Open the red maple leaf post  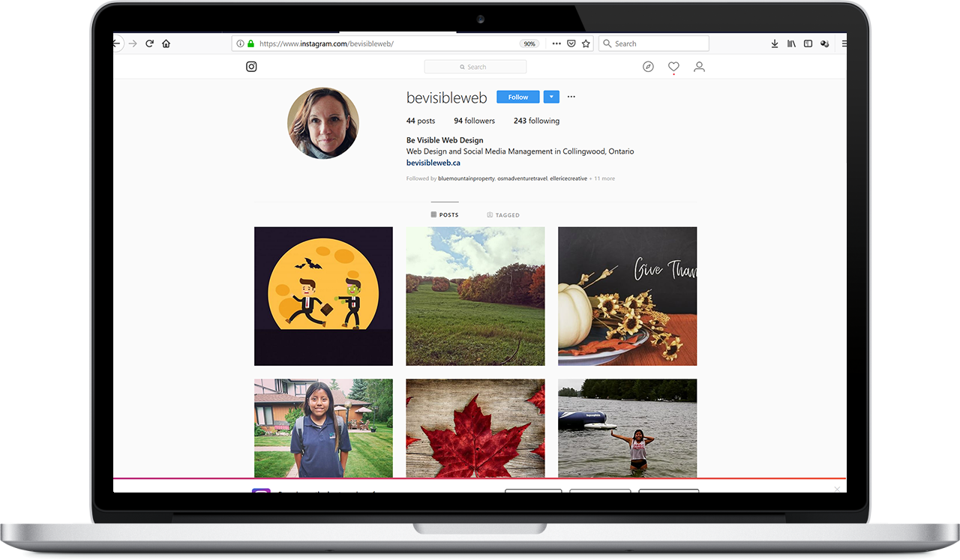click(x=475, y=428)
